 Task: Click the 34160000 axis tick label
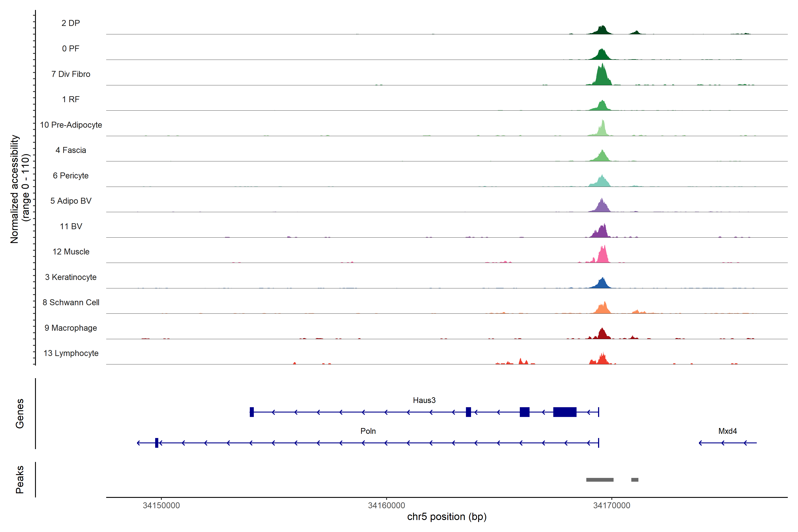point(386,505)
